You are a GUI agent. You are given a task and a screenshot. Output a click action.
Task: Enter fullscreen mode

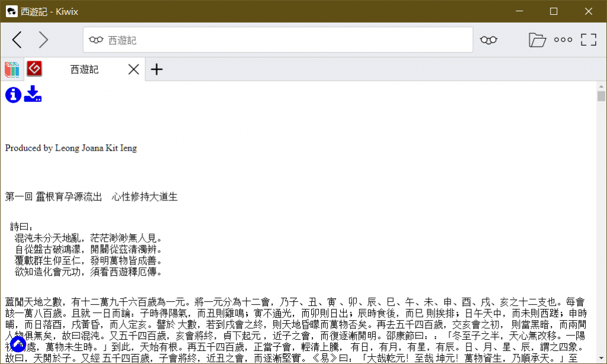(589, 40)
